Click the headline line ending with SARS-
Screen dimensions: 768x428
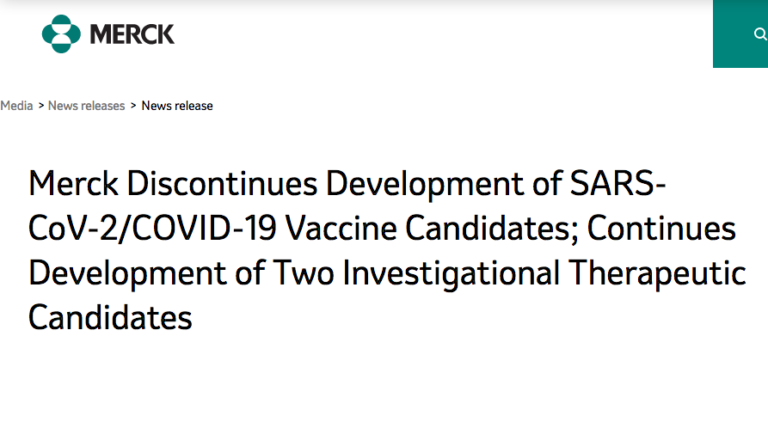(347, 184)
